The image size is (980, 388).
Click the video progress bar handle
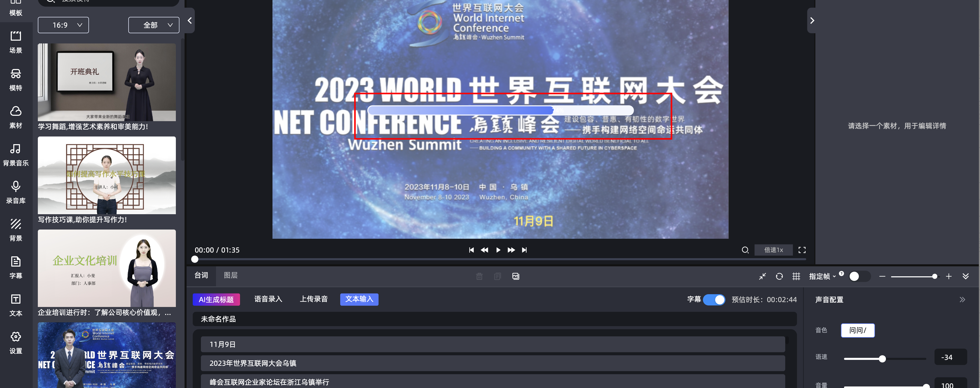coord(195,259)
